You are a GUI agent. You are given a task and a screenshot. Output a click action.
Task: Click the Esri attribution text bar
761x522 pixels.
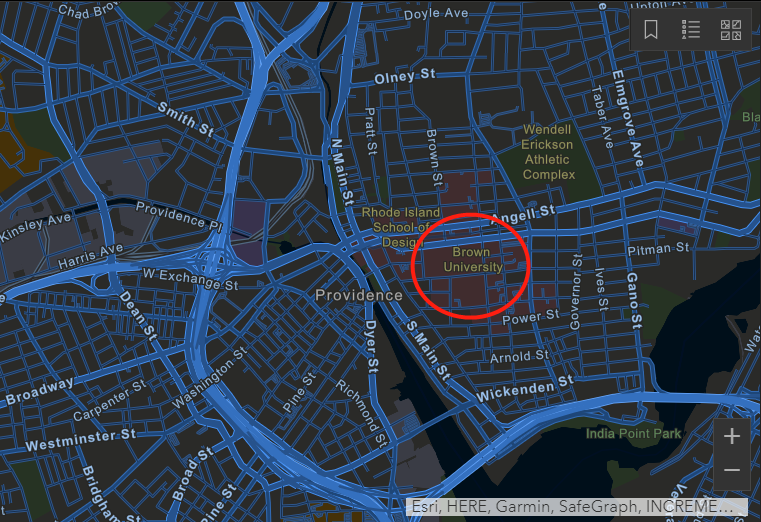pyautogui.click(x=576, y=506)
